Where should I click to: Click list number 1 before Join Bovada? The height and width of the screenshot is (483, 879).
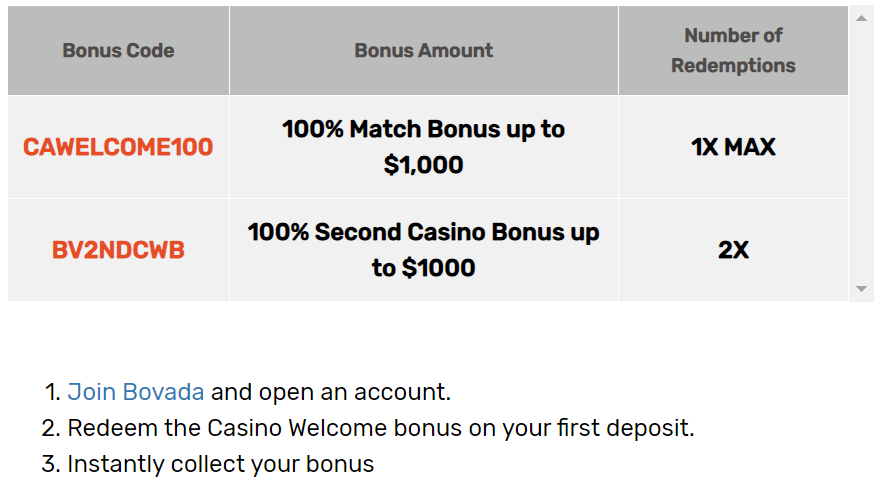(x=52, y=392)
